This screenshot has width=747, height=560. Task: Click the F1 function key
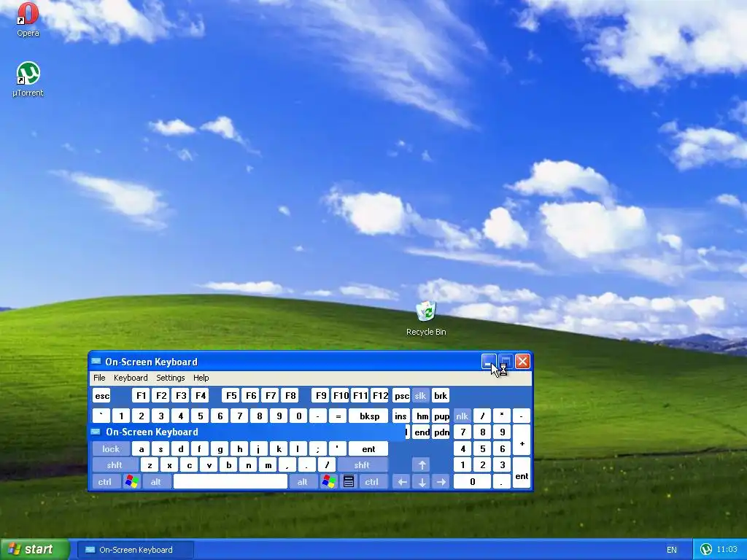pos(141,396)
